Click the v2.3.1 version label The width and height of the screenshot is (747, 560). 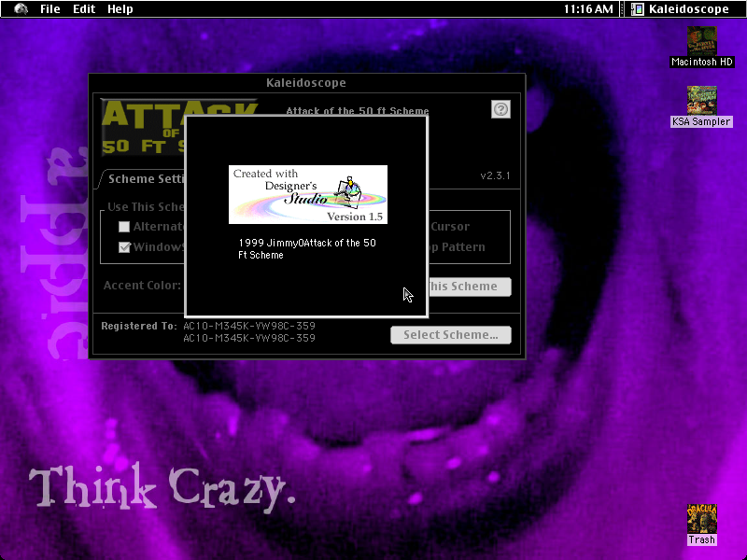coord(495,175)
